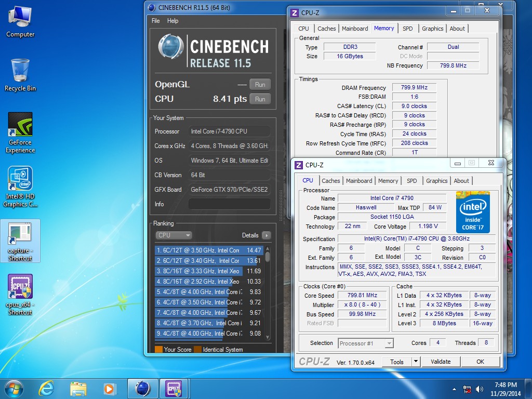Screen dimensions: 532x399
Task: Click the Cinebench Processor field Intel Core i7-4790 CPU
Action: coord(229,131)
